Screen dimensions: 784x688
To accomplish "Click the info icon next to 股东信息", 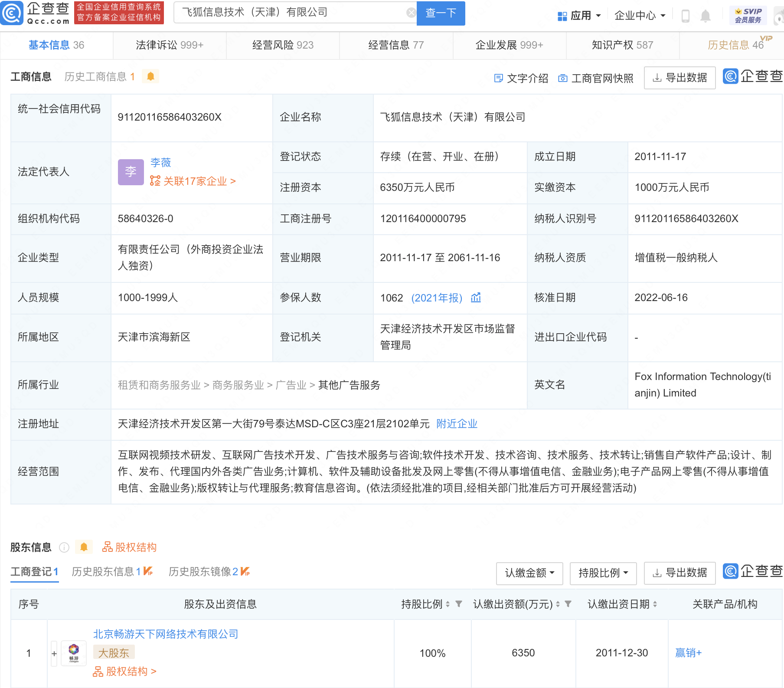I will point(64,547).
